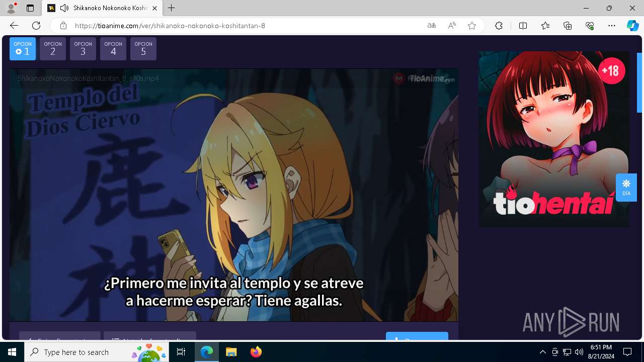The height and width of the screenshot is (362, 644).
Task: Open File Explorer from taskbar
Action: (231, 352)
